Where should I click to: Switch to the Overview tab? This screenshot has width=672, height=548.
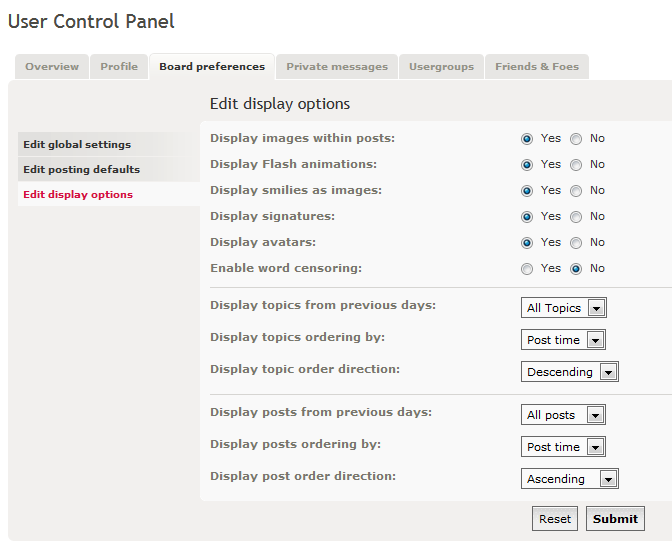pyautogui.click(x=52, y=67)
